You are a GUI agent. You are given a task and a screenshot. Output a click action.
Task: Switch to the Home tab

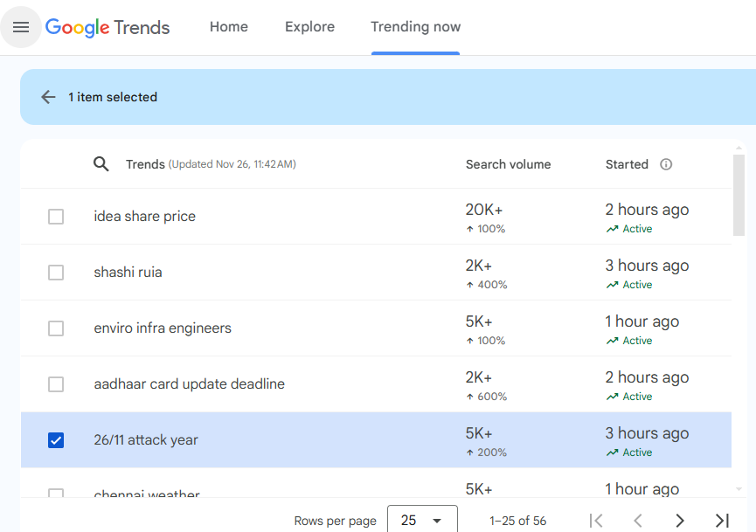pyautogui.click(x=229, y=27)
